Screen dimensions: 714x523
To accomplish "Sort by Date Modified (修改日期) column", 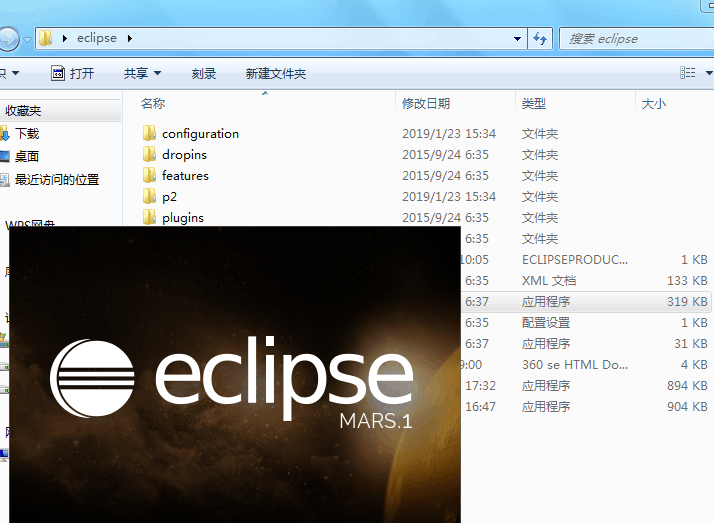I will [x=426, y=103].
